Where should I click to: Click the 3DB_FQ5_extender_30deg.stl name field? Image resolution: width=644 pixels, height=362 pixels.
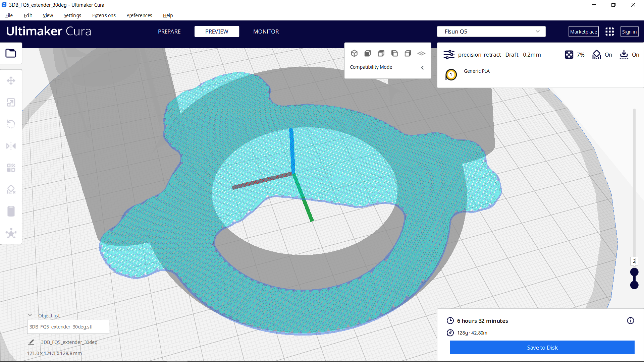coord(68,326)
